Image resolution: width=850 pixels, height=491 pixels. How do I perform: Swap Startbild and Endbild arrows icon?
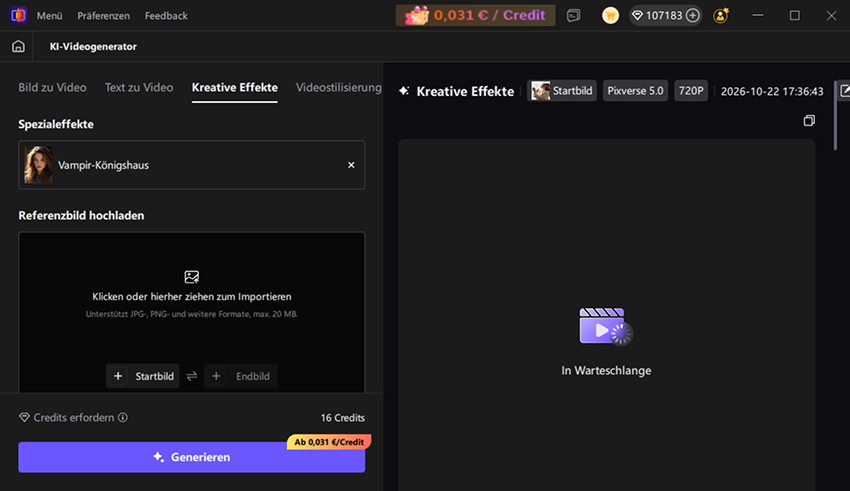[192, 376]
